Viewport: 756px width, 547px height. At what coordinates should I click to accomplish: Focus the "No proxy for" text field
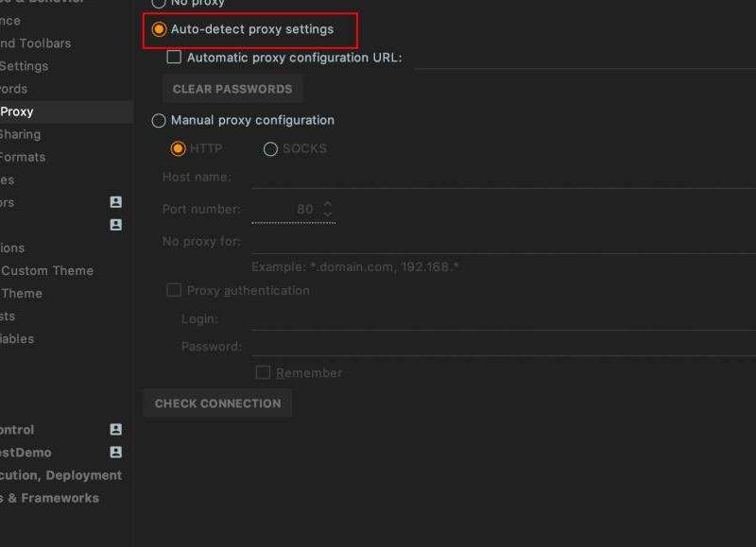pyautogui.click(x=501, y=242)
